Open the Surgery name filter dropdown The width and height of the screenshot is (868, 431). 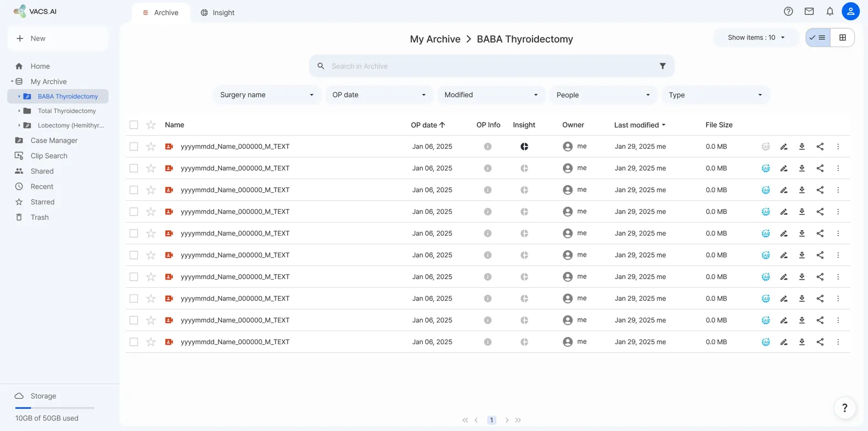[267, 95]
